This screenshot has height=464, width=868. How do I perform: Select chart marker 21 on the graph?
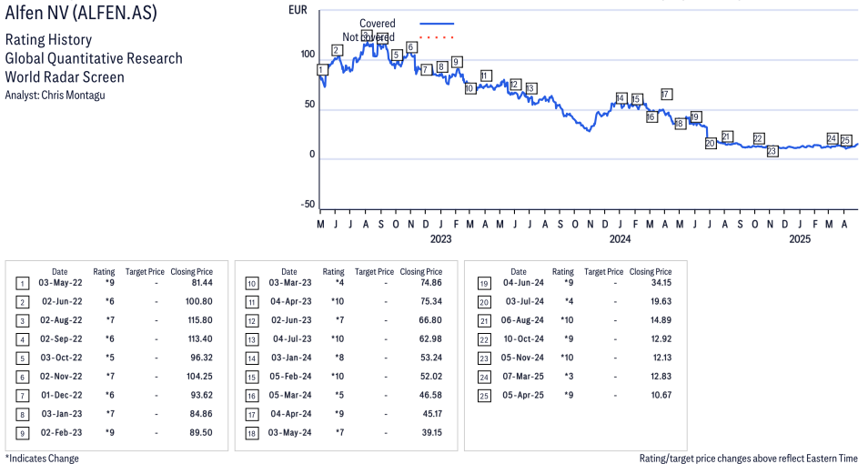(727, 136)
